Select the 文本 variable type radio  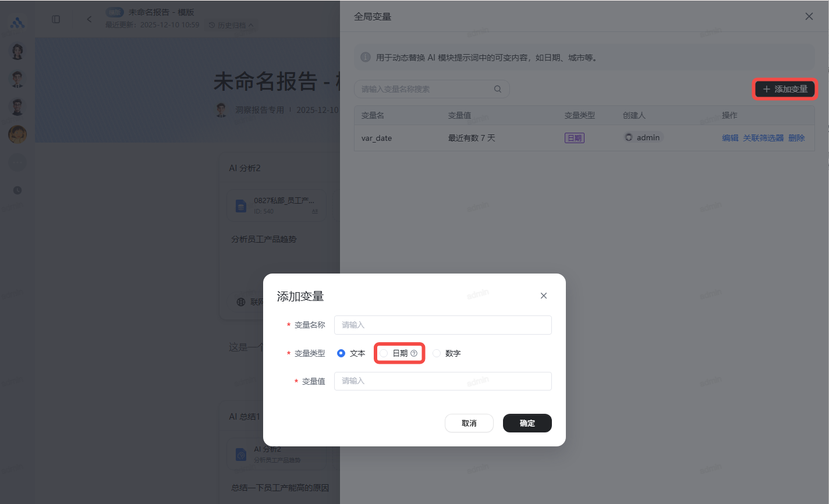[341, 353]
